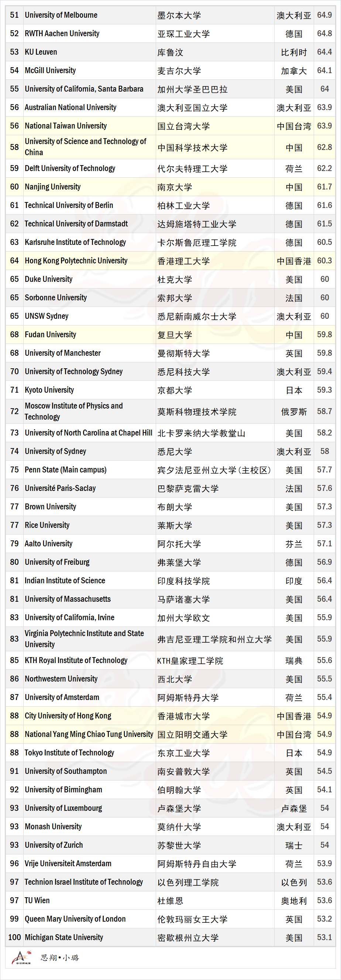The height and width of the screenshot is (980, 341).
Task: Select Technical University of Berlin
Action: 69,205
